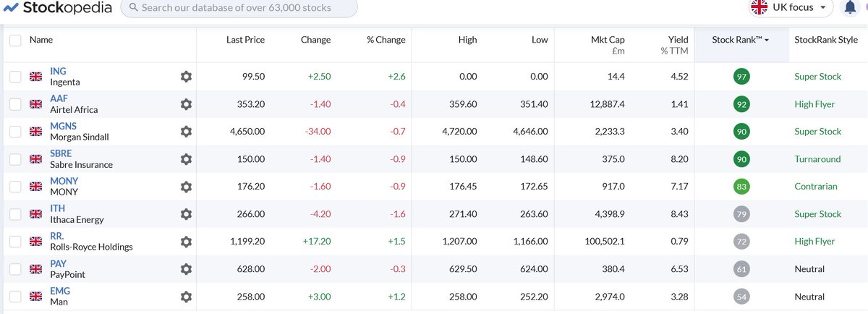Sort table by Name column
Screen dimensions: 868x314
click(41, 40)
